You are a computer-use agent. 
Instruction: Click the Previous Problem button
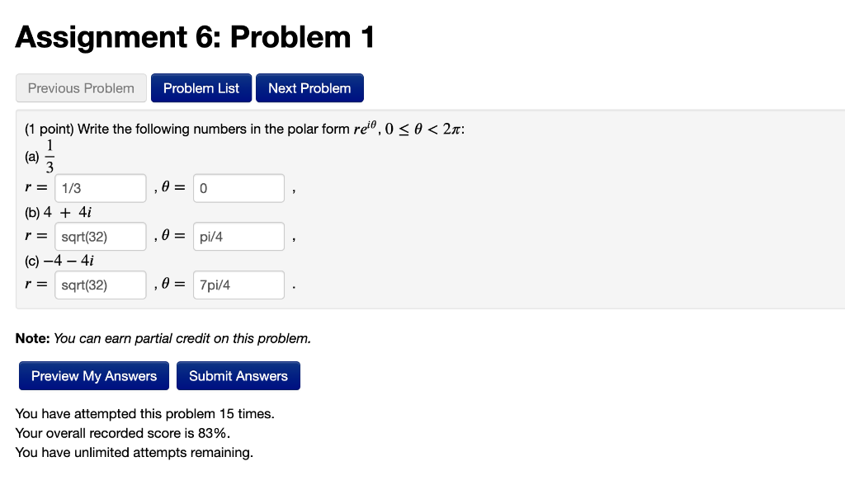tap(80, 87)
